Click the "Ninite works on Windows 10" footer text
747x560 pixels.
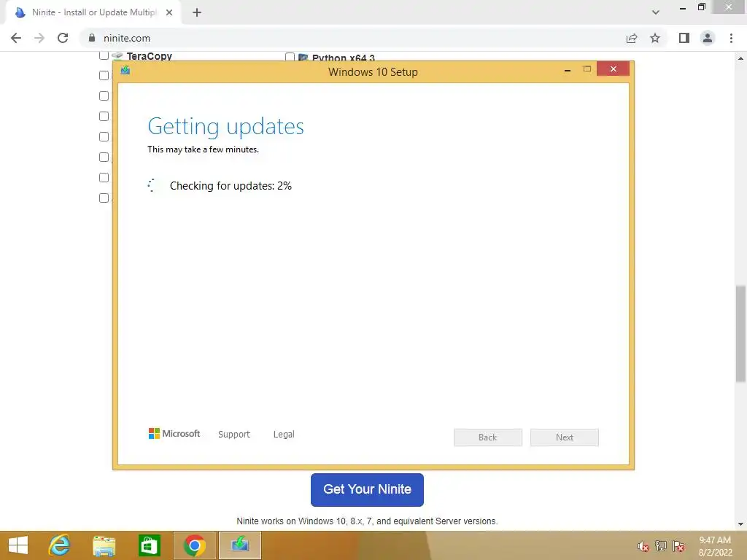(x=367, y=521)
